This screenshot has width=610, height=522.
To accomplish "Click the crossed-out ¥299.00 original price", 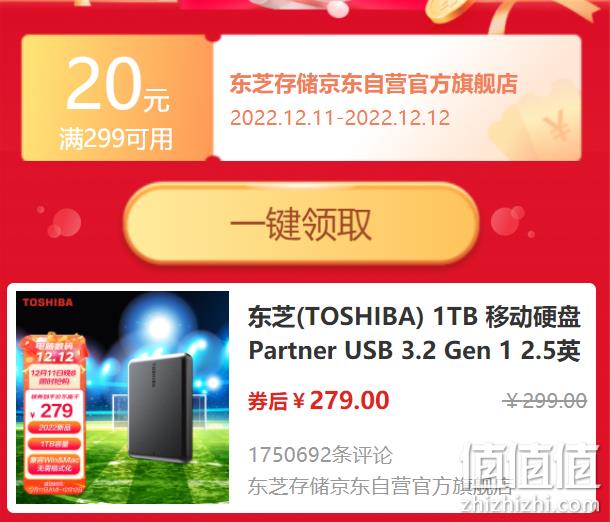I will point(545,401).
